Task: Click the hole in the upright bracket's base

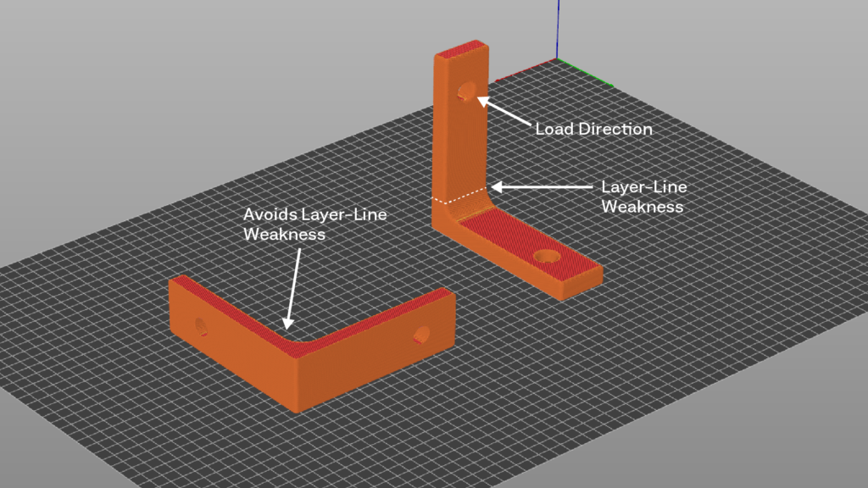Action: (547, 255)
